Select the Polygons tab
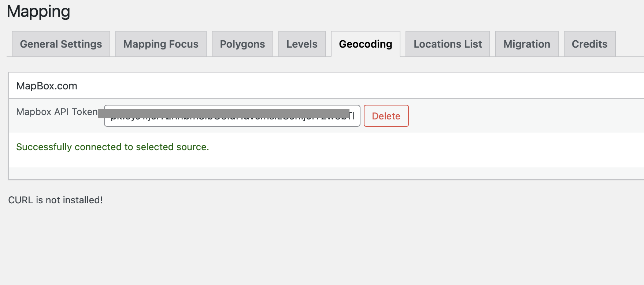Screen dimensions: 644x285 (242, 44)
